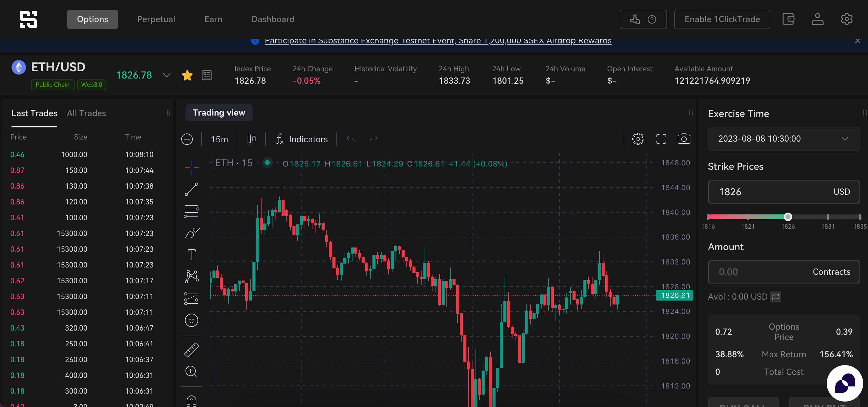
Task: Open chart settings gear
Action: coord(638,139)
